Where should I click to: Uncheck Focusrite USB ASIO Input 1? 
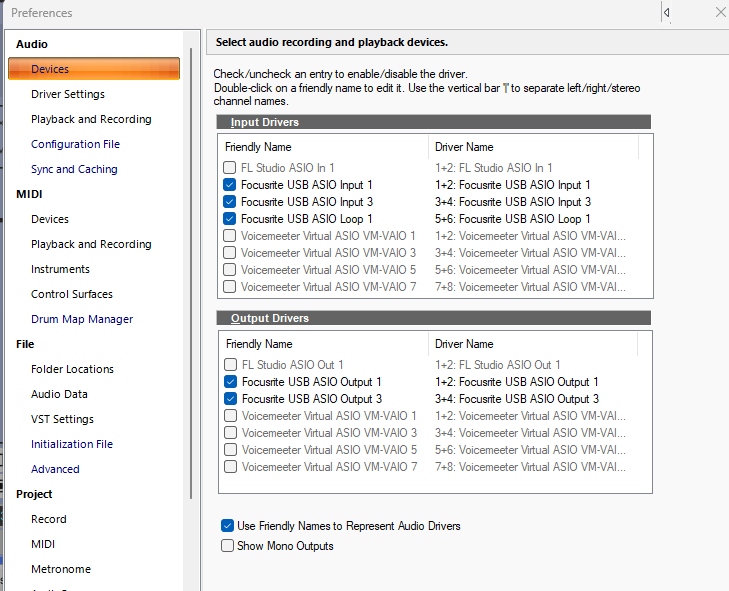(x=230, y=185)
